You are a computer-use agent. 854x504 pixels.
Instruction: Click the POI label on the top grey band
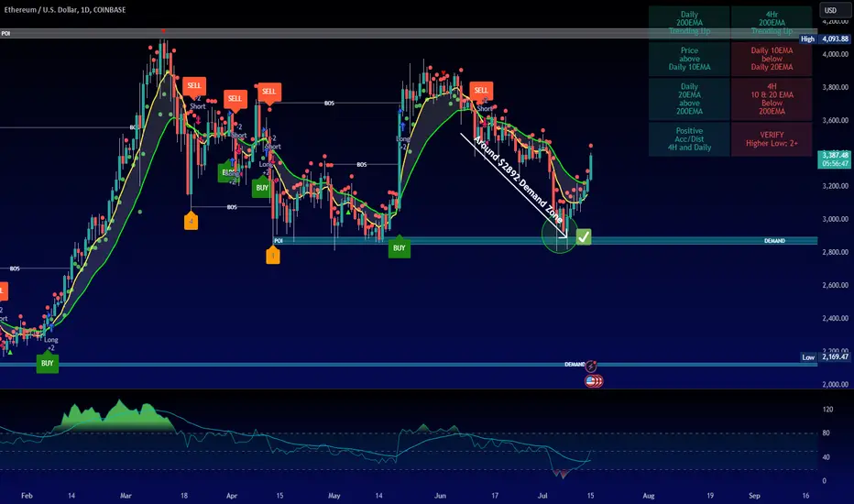click(x=5, y=33)
